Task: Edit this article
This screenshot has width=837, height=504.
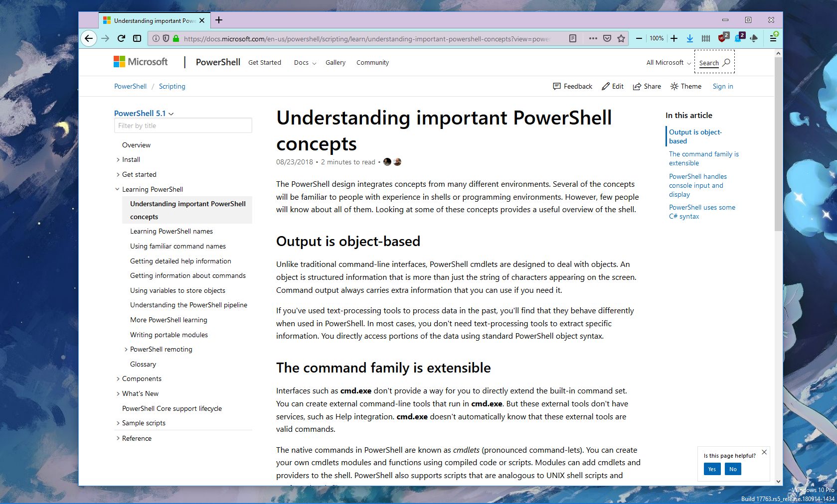Action: point(613,86)
